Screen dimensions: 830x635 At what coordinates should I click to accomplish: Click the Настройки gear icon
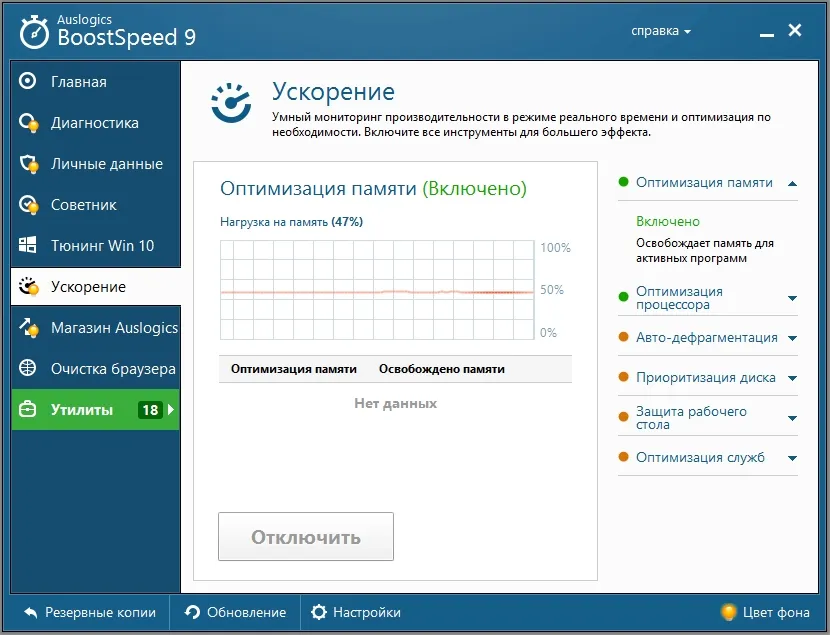pyautogui.click(x=319, y=612)
